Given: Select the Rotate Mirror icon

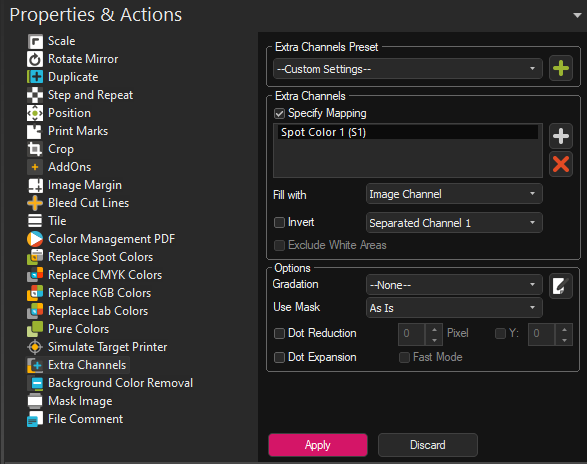Looking at the screenshot, I should click(35, 59).
